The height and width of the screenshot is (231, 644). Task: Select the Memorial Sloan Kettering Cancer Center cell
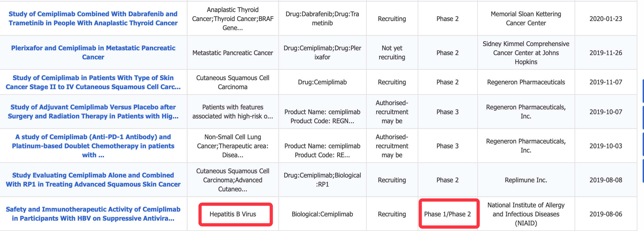click(526, 18)
